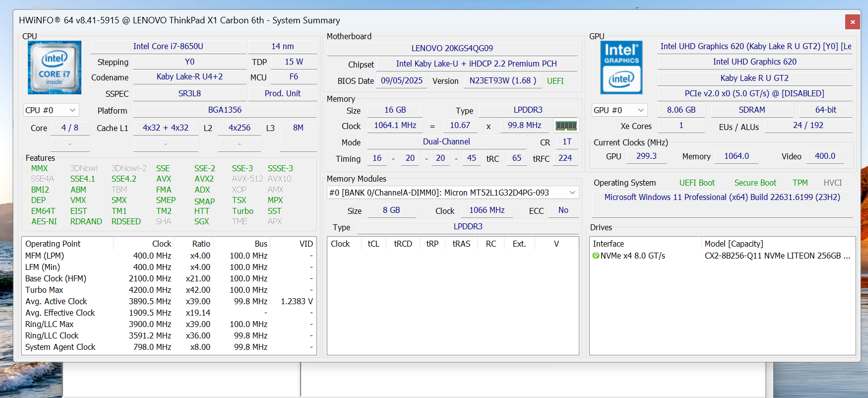Click the Intel Core i7 CPU logo

55,67
